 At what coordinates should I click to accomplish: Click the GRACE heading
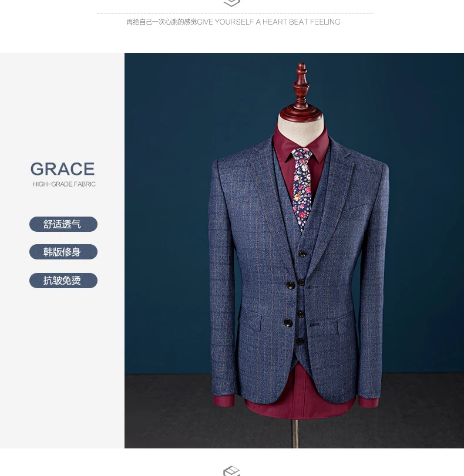coord(63,169)
